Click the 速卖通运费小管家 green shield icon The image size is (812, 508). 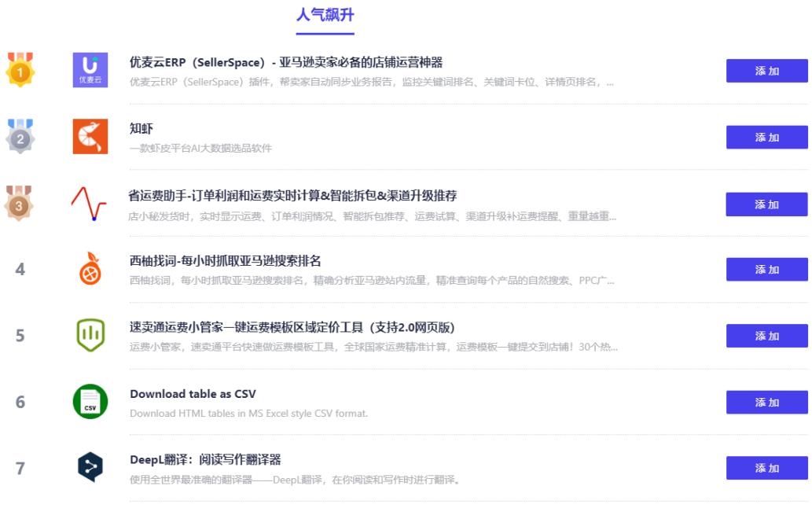89,335
